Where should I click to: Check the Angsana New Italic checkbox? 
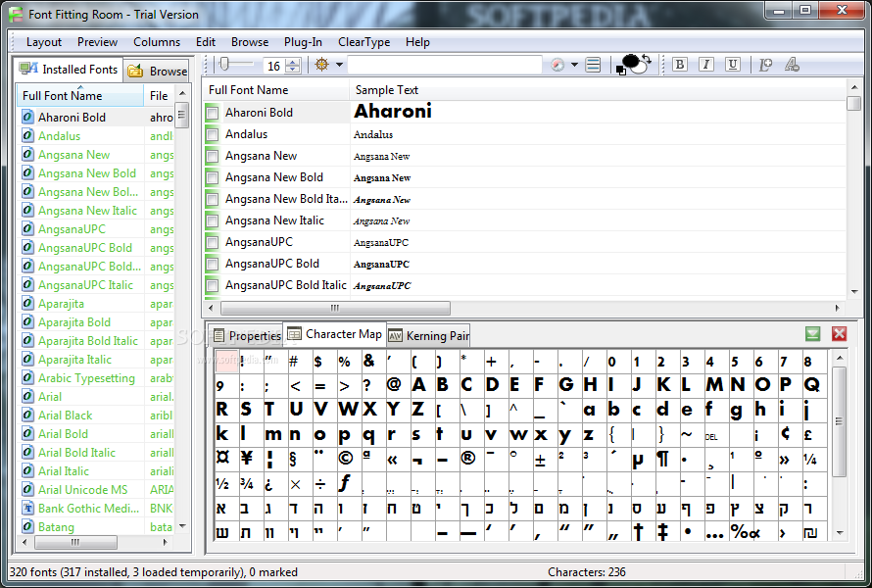(212, 221)
